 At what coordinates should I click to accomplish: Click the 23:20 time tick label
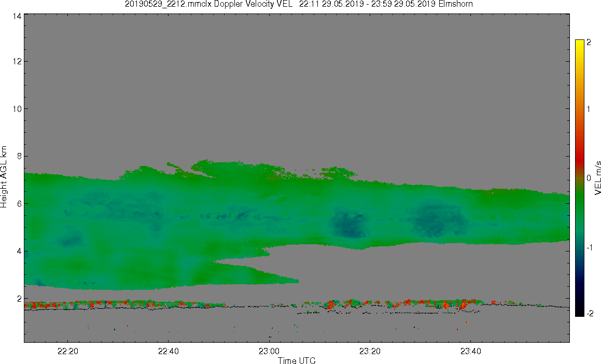coord(370,352)
